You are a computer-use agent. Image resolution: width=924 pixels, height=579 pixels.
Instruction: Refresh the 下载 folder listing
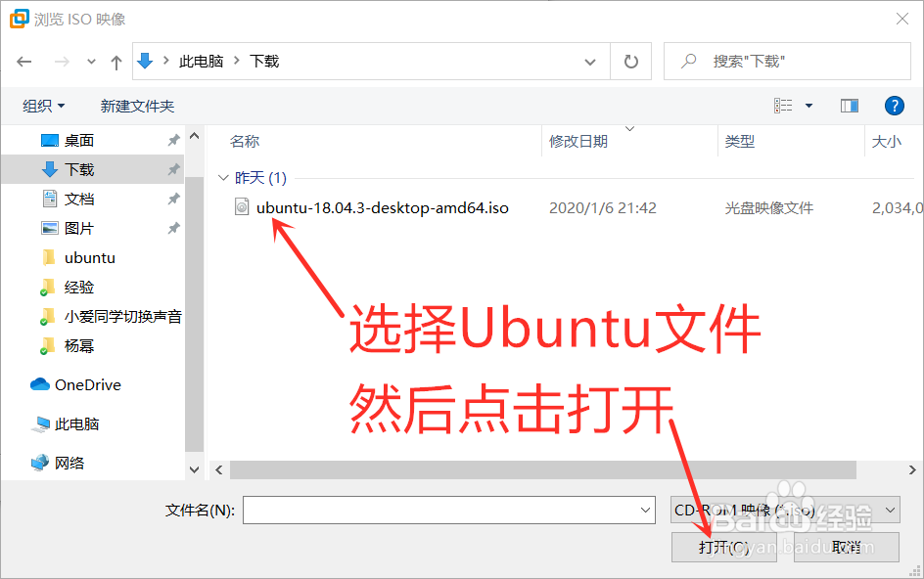(630, 62)
